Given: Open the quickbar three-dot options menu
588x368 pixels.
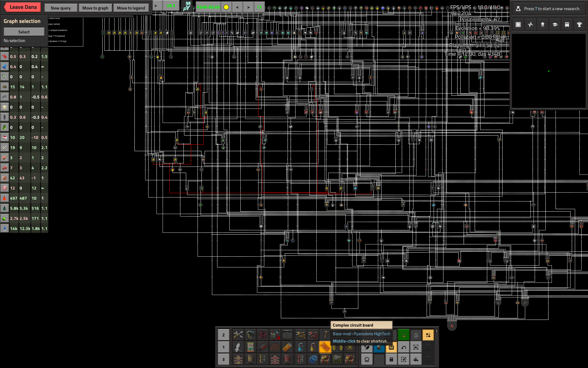Looking at the screenshot, I should [x=437, y=331].
